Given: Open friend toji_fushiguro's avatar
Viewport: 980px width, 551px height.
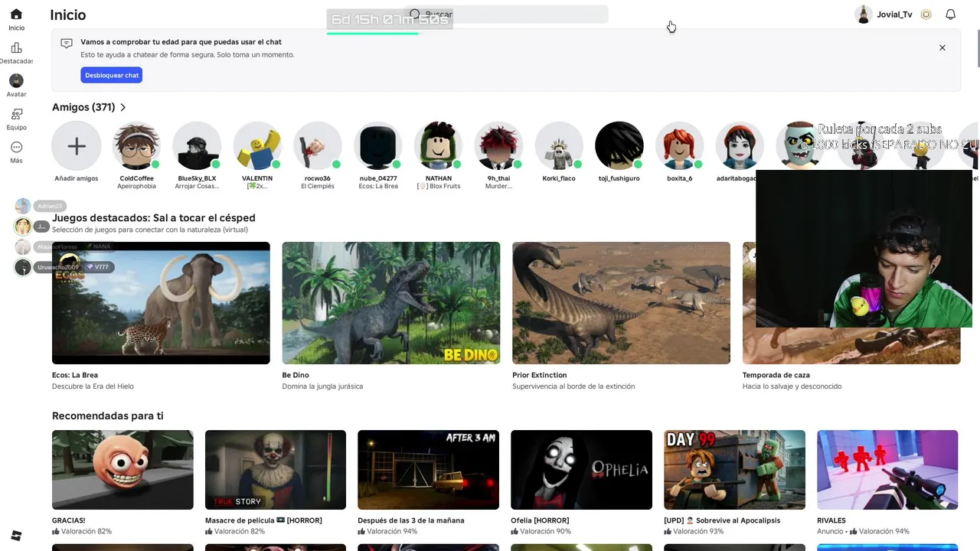Looking at the screenshot, I should click(619, 145).
